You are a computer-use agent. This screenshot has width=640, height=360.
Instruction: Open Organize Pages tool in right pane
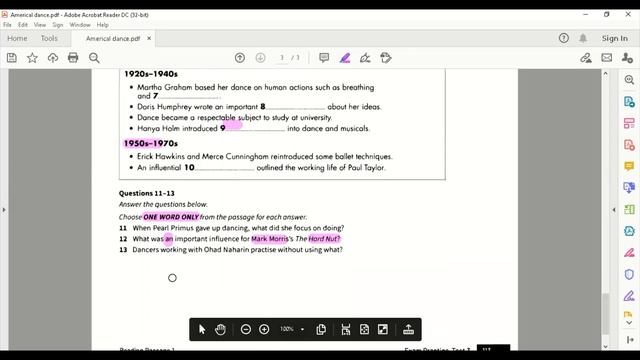pos(629,123)
